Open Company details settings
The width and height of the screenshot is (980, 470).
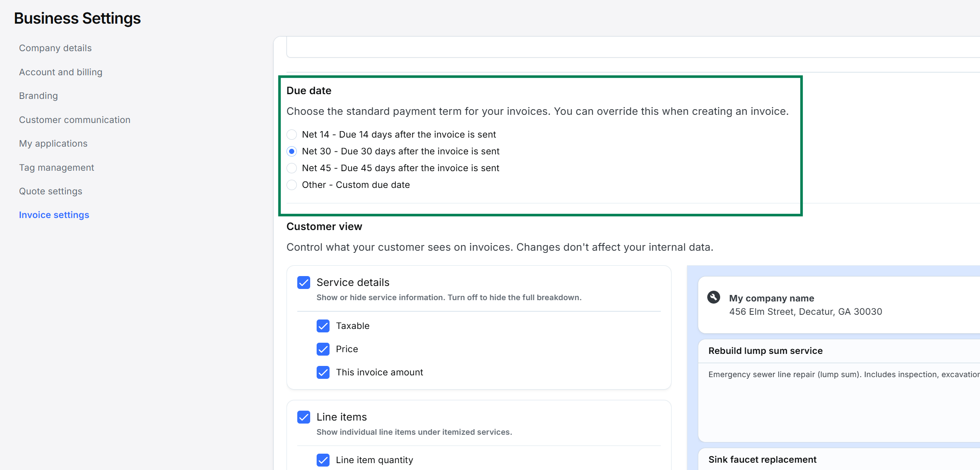55,48
